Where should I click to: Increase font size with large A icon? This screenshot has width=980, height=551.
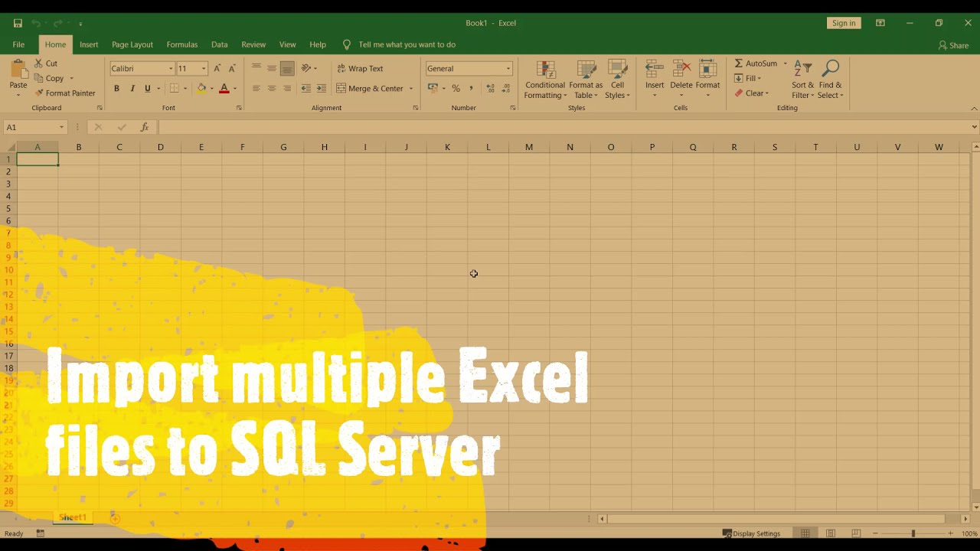coord(217,68)
